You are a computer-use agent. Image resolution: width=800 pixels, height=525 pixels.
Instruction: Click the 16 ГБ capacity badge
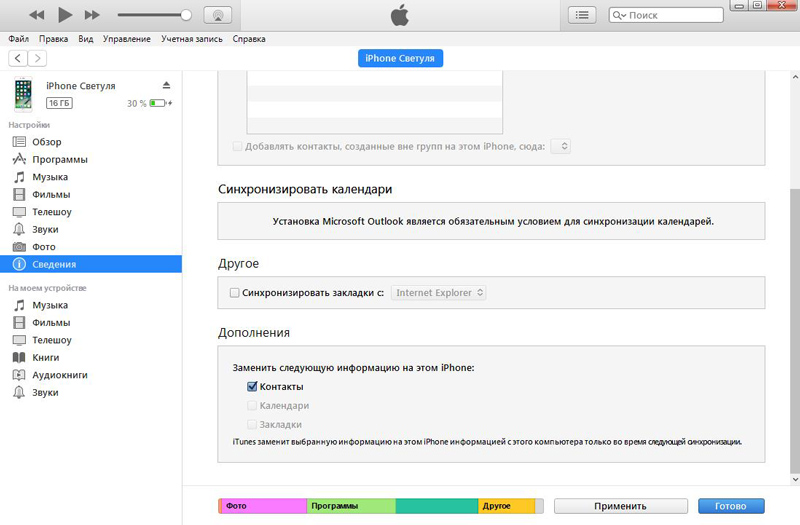(x=59, y=103)
